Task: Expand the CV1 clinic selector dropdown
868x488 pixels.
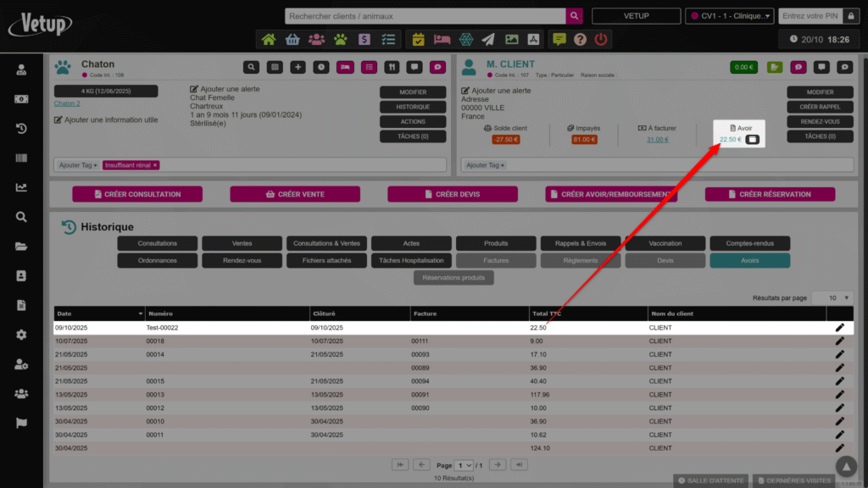Action: click(729, 16)
